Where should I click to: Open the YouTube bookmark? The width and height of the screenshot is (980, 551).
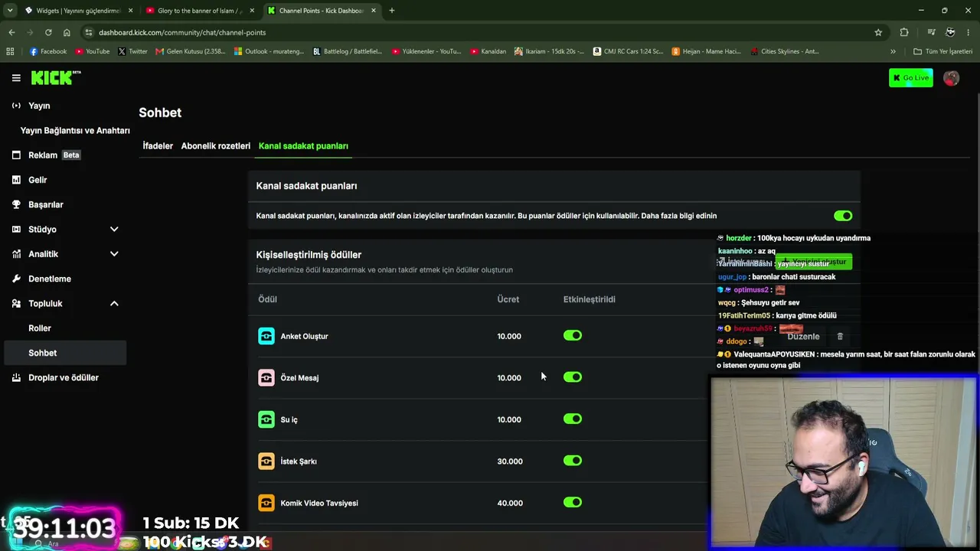pyautogui.click(x=92, y=51)
